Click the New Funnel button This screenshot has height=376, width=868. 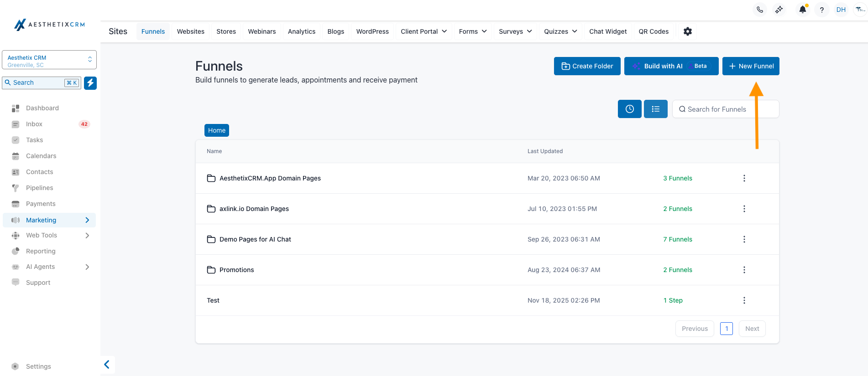751,66
